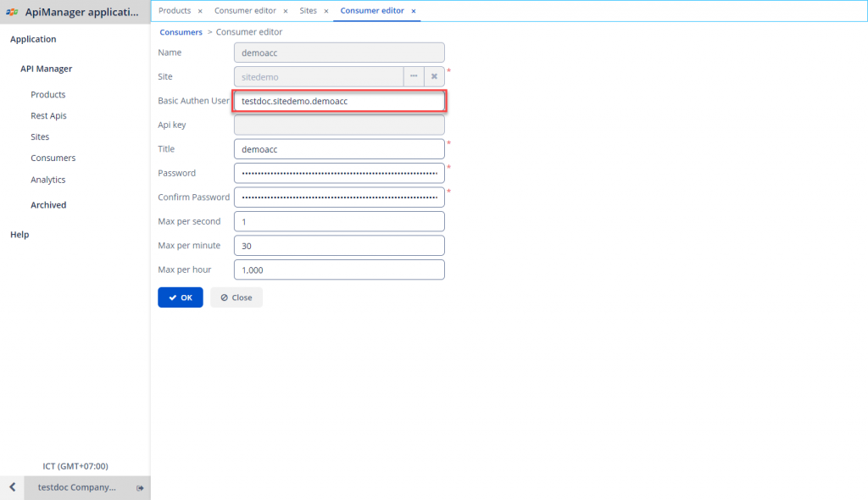This screenshot has height=500, width=868.
Task: Close the Sites tab
Action: [326, 11]
